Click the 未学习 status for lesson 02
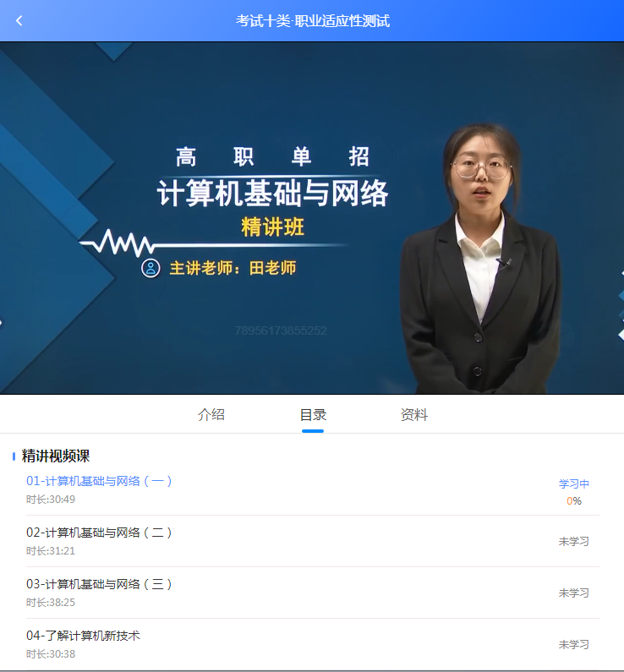 point(573,542)
